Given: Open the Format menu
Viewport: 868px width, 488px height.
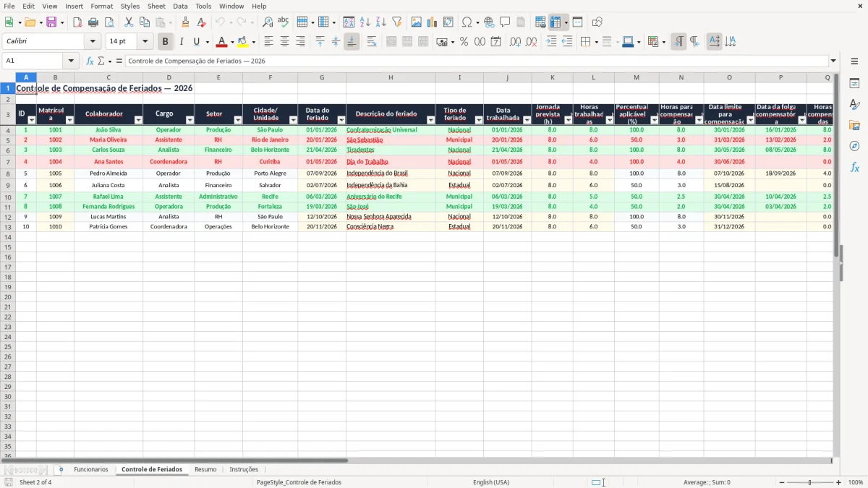Looking at the screenshot, I should (102, 6).
